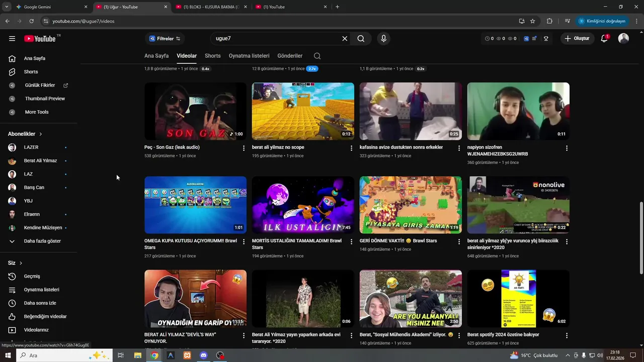Click the trophy icon in the extension toolbar

pyautogui.click(x=546, y=39)
